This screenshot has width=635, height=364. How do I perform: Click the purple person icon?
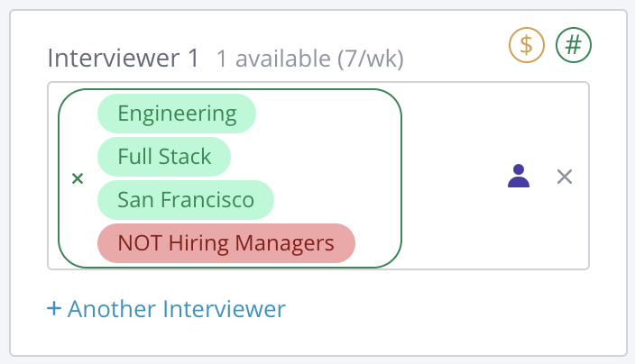click(x=519, y=176)
